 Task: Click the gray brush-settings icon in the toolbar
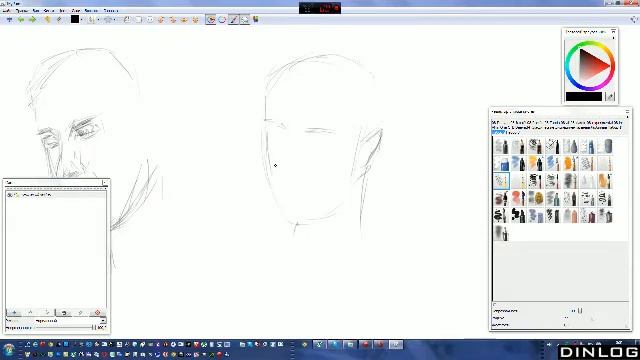[x=108, y=19]
